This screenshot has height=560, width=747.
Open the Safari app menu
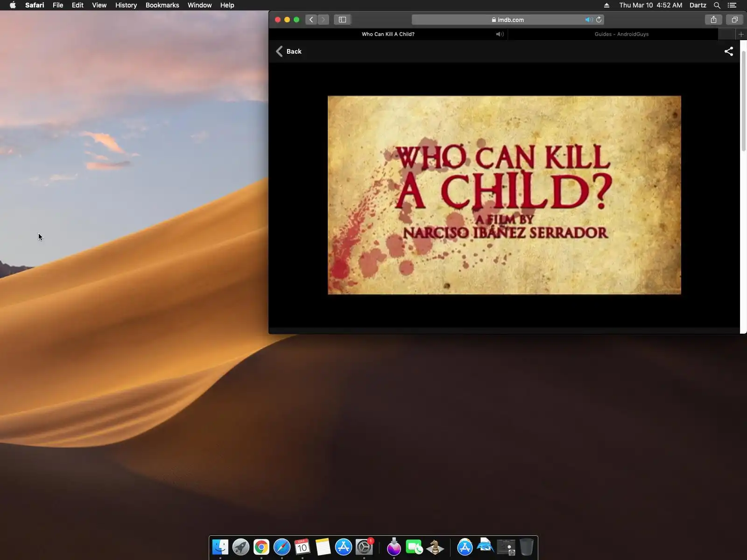point(35,5)
